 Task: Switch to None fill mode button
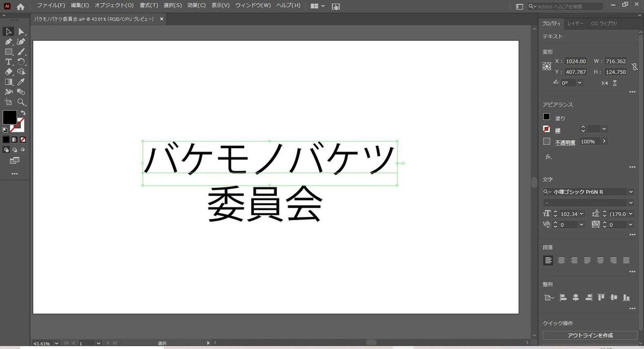pyautogui.click(x=23, y=140)
